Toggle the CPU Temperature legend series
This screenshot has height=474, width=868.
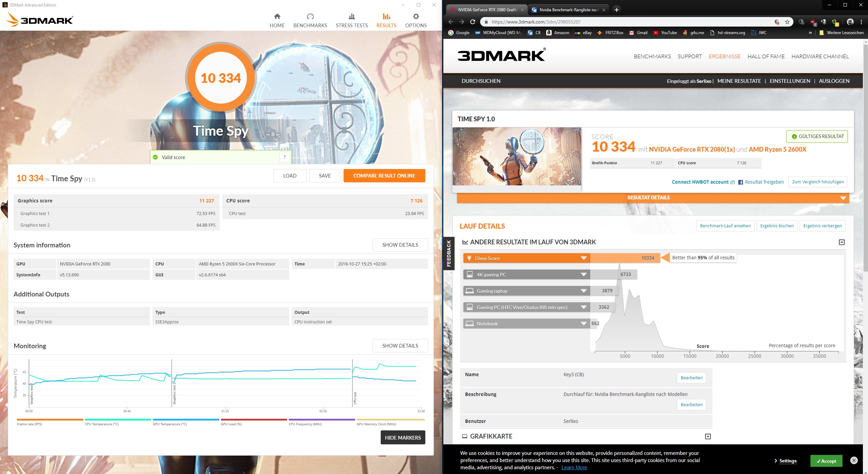tap(101, 424)
